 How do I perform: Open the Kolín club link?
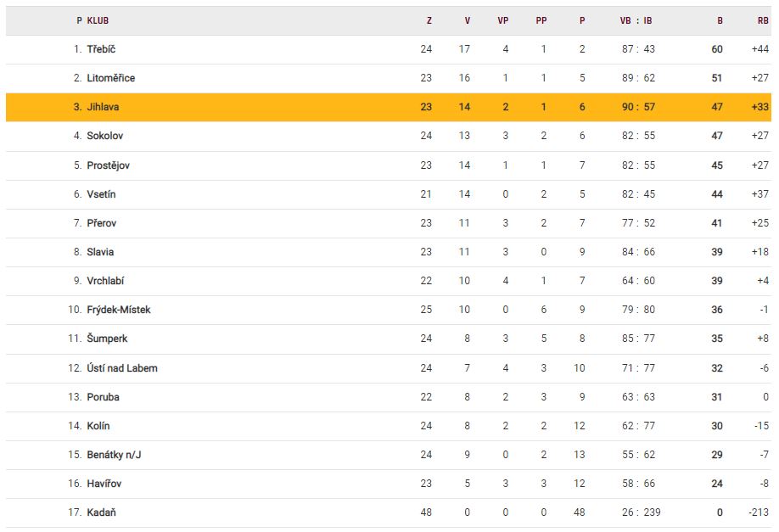(98, 426)
